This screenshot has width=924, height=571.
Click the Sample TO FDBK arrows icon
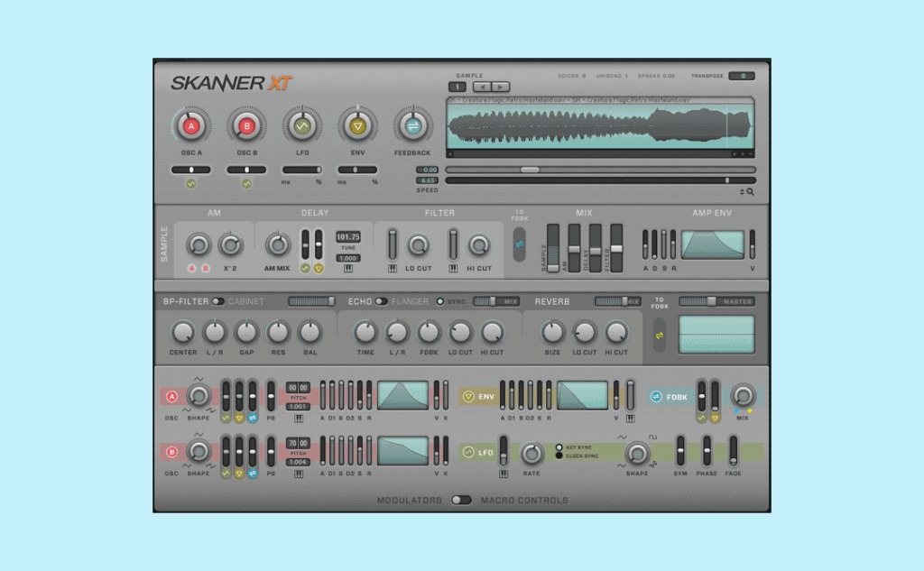(x=520, y=244)
